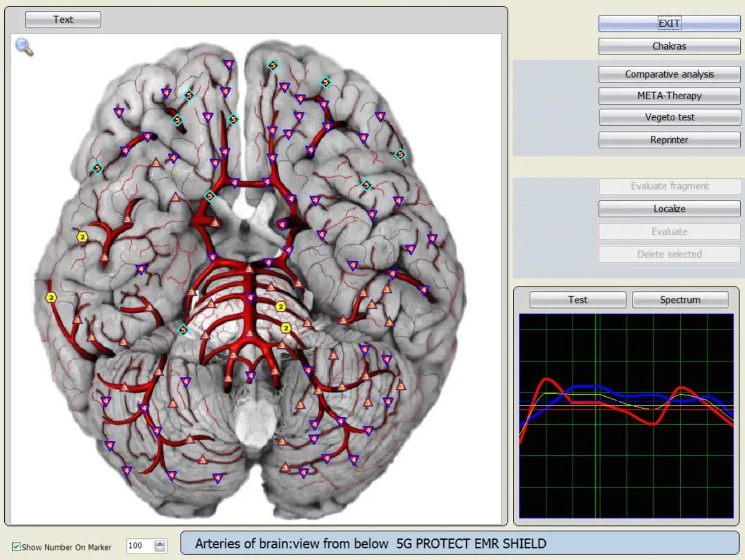Launch META-Therapy

coord(669,96)
